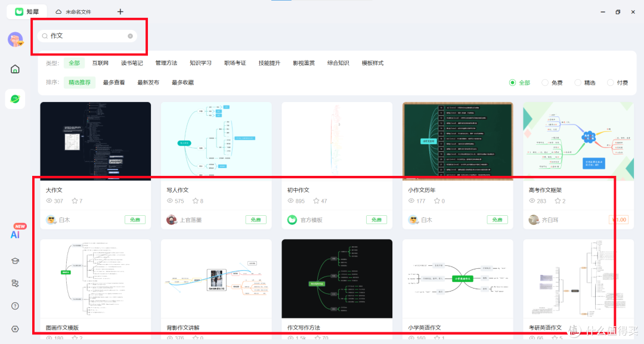Click the 免费 tag on 大作文 card

[135, 220]
